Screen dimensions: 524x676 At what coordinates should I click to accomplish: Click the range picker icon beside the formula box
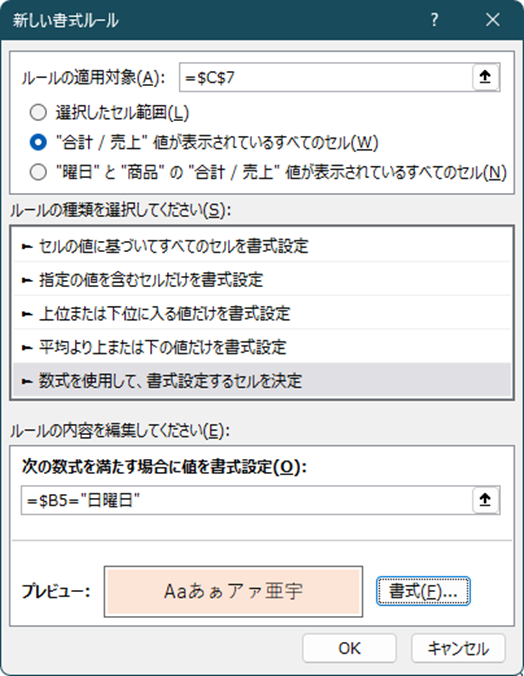click(485, 500)
